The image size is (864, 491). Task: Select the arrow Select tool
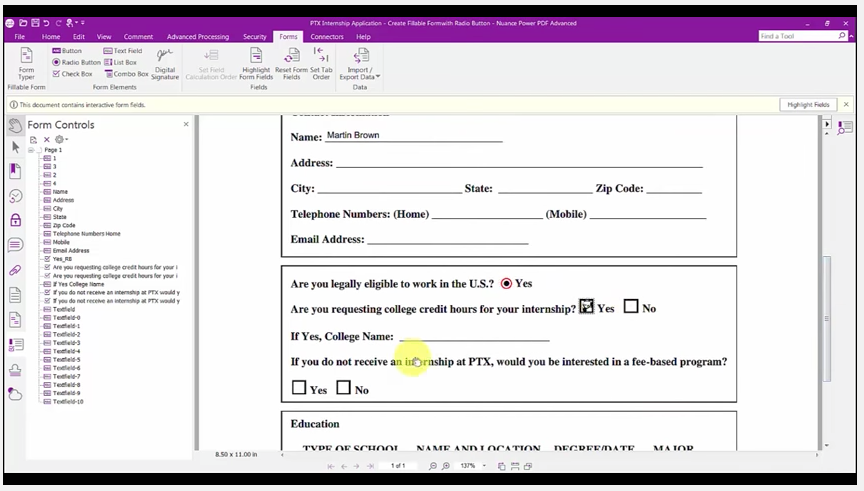[15, 147]
